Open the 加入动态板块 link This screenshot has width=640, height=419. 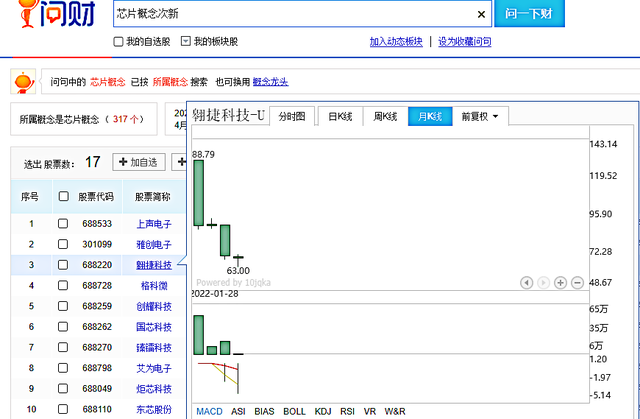point(396,42)
